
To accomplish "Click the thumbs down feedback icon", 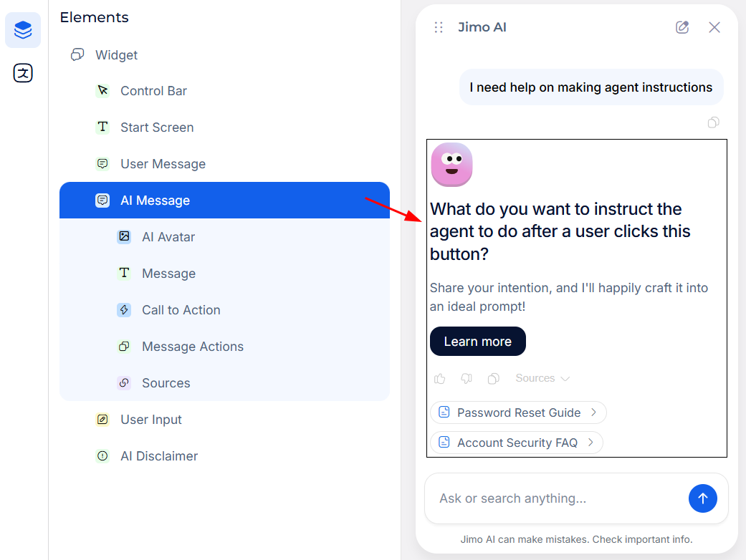I will point(467,379).
